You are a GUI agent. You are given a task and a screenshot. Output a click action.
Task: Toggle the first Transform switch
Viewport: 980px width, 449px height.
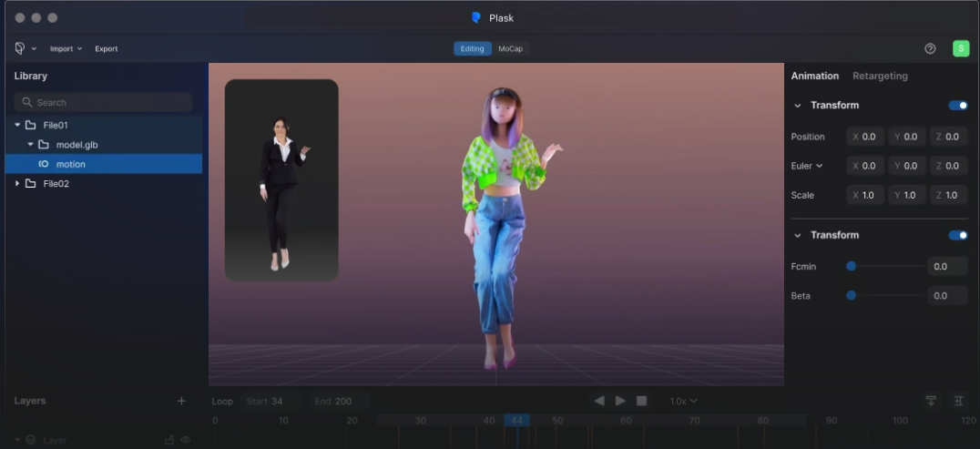958,105
